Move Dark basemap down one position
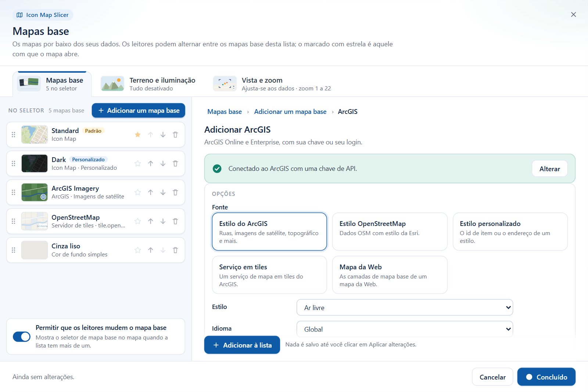This screenshot has width=588, height=392. (x=163, y=163)
